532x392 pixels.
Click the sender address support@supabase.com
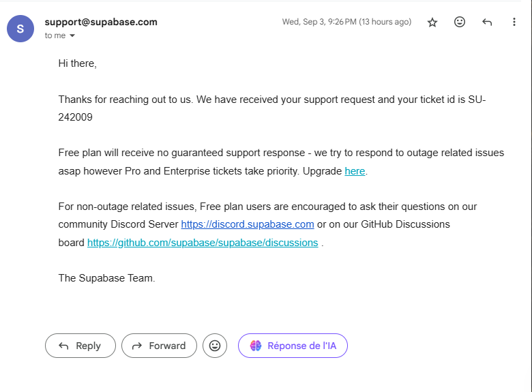point(101,22)
